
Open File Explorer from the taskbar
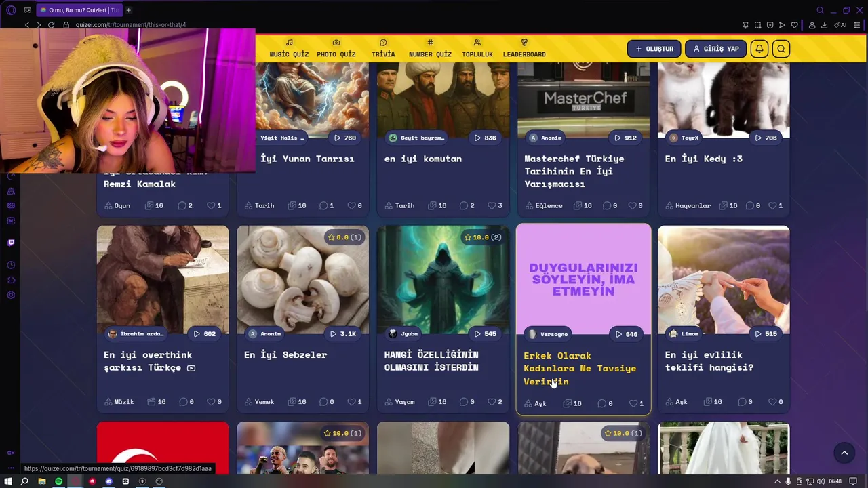click(x=41, y=481)
